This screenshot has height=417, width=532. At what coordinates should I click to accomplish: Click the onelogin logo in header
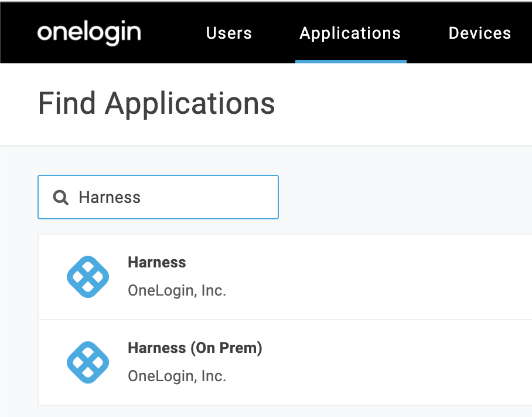[x=89, y=33]
